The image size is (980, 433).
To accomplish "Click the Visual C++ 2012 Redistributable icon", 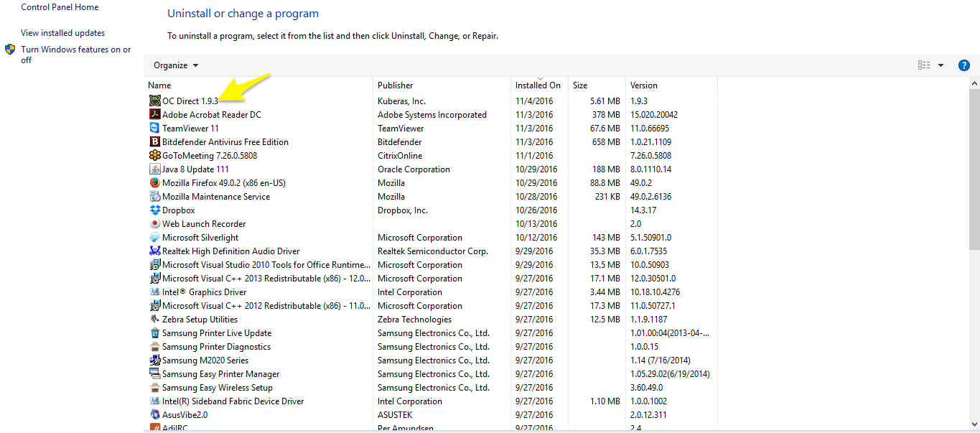I will click(x=155, y=306).
